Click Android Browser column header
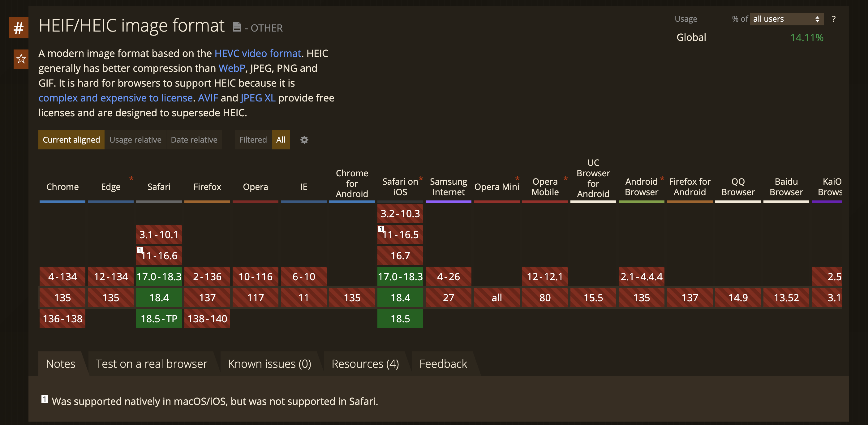This screenshot has height=425, width=868. [641, 187]
